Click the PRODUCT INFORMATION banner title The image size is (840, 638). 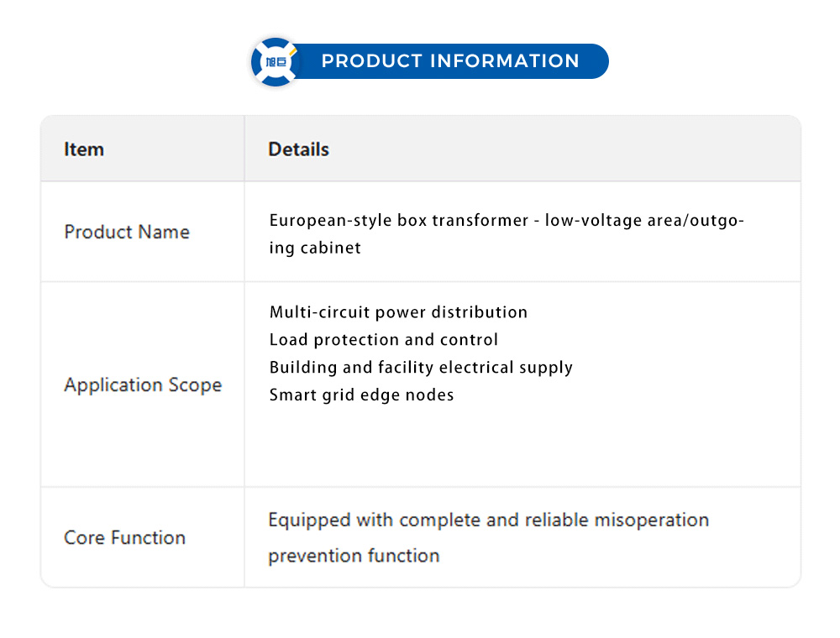tap(450, 61)
